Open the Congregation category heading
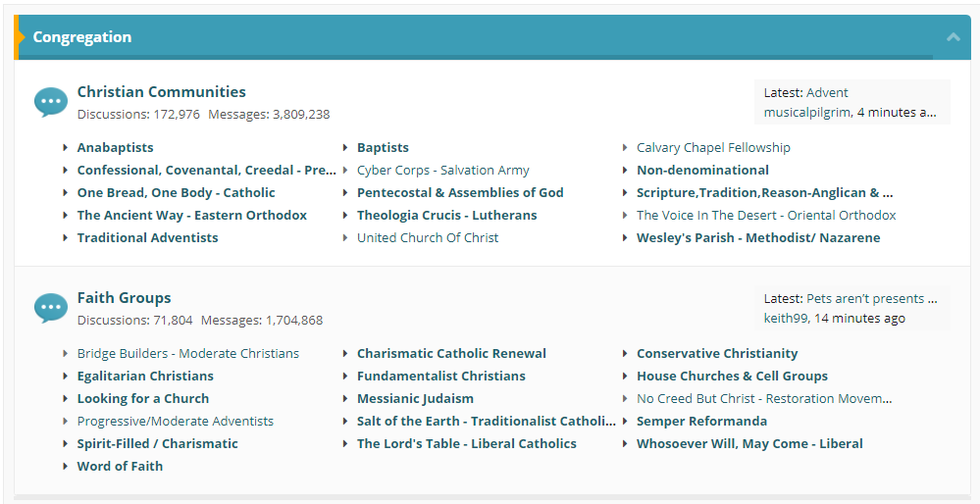 click(x=82, y=37)
